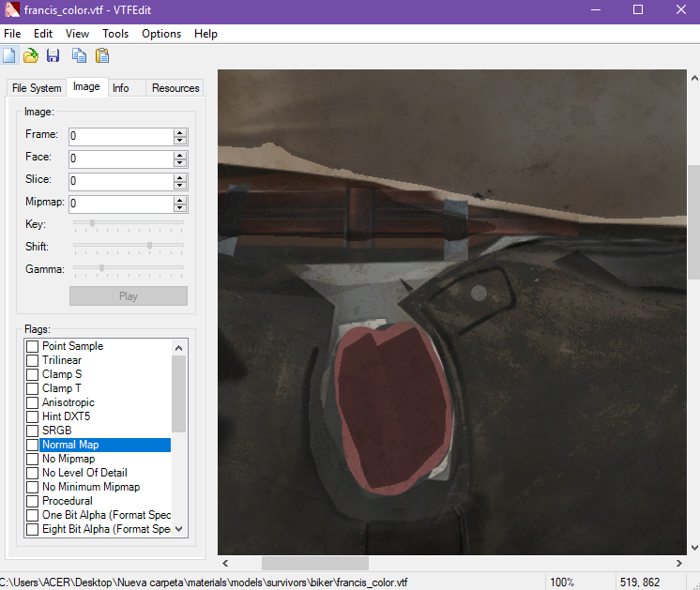Image resolution: width=700 pixels, height=590 pixels.
Task: Click the Slice value input field
Action: click(x=120, y=181)
